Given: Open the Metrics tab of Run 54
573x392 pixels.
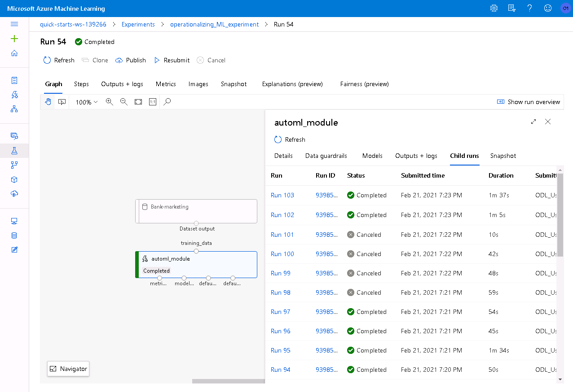Looking at the screenshot, I should [x=166, y=84].
